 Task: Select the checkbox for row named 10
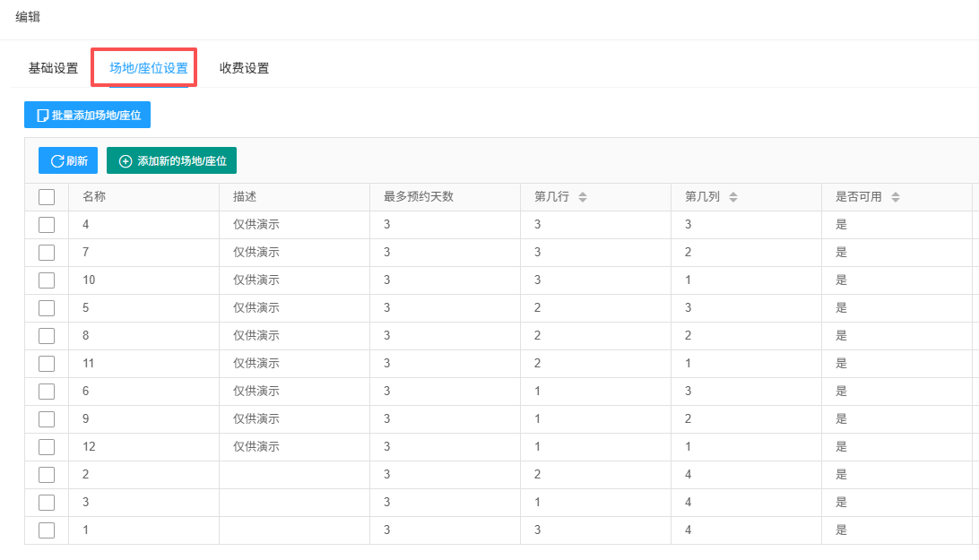47,280
